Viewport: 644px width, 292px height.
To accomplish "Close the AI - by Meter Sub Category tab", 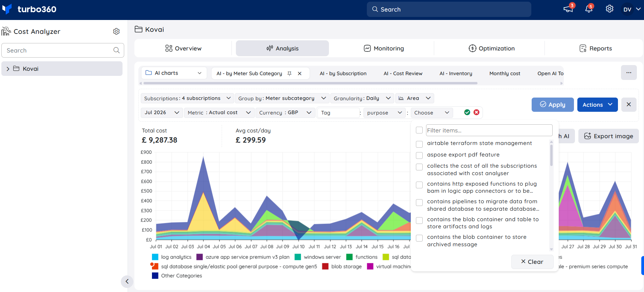I will tap(299, 74).
